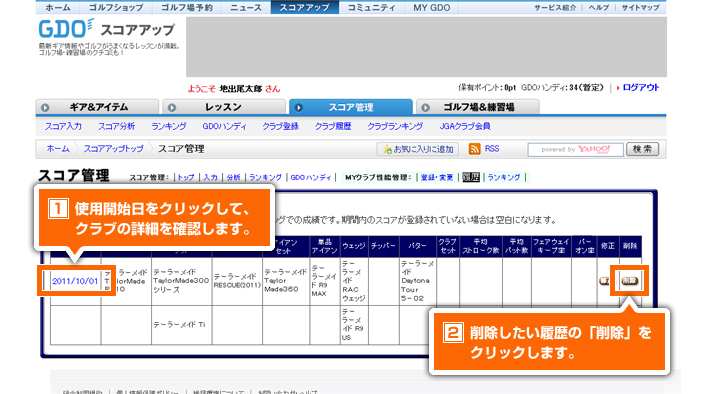Focus the Yahoo search input field
Viewport: 702px width, 394px height.
point(575,150)
